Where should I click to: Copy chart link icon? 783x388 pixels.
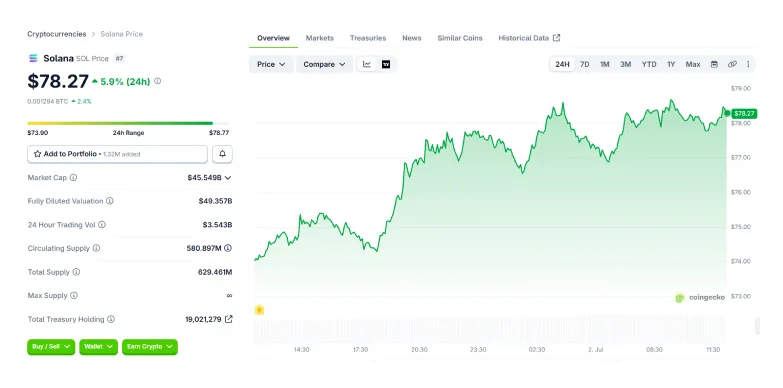pyautogui.click(x=732, y=64)
